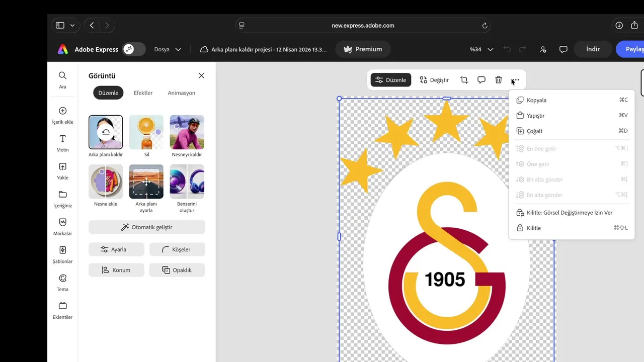The width and height of the screenshot is (644, 362).
Task: Click the browser address bar
Action: tap(363, 25)
